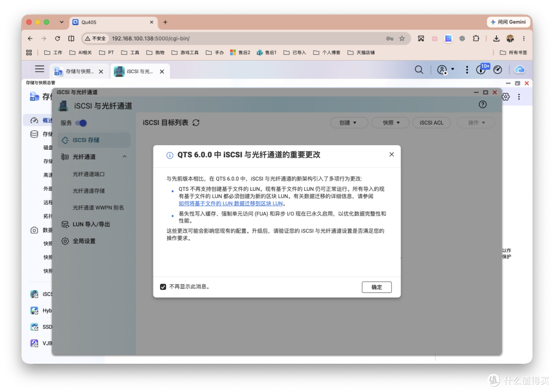The image size is (554, 392).
Task: Open the tab search dropdown arrow
Action: point(62,22)
